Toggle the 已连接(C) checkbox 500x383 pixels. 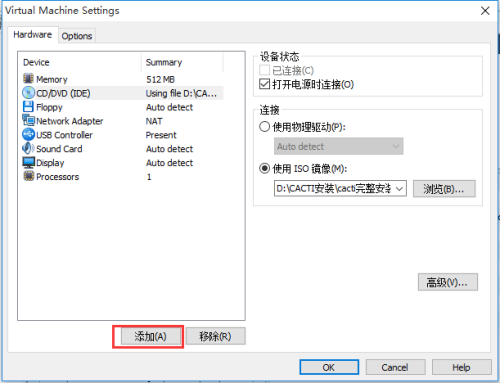tap(264, 70)
